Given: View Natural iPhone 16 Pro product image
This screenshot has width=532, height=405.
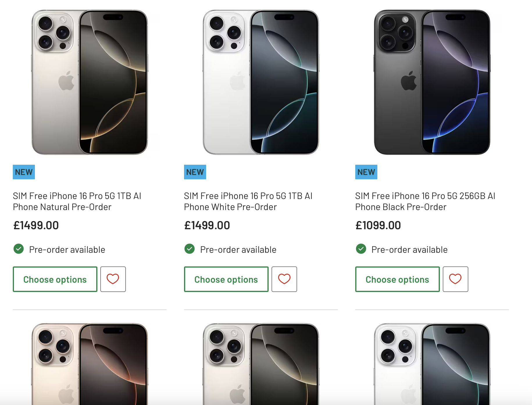Looking at the screenshot, I should coord(90,82).
